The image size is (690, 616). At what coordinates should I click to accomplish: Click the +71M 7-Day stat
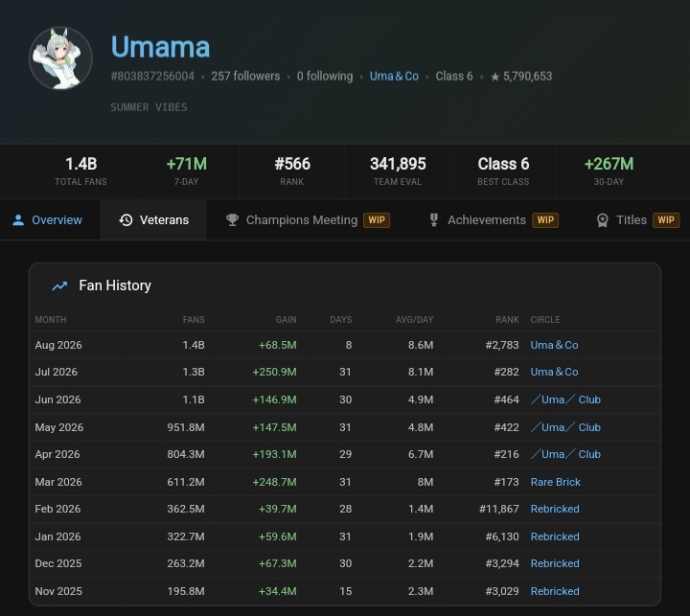click(187, 171)
